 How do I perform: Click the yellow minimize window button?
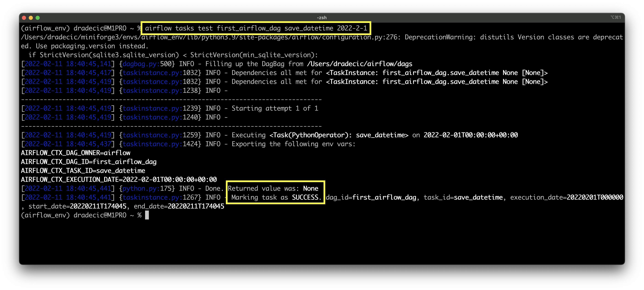tap(31, 18)
